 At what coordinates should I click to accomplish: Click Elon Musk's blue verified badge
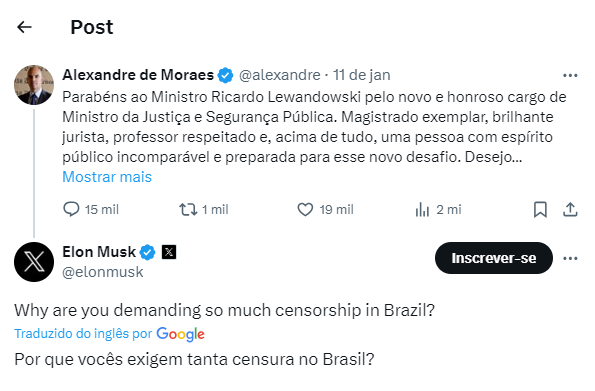(147, 252)
